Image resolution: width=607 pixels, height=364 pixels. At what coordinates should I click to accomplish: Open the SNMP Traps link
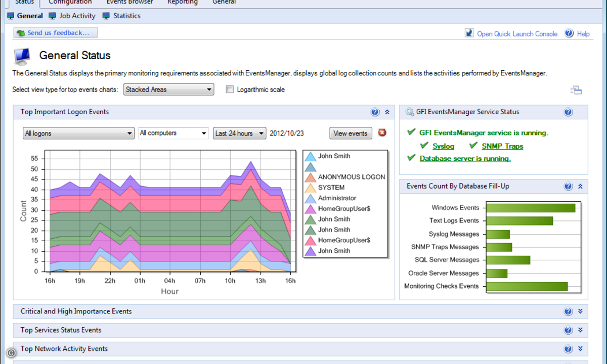(x=502, y=146)
